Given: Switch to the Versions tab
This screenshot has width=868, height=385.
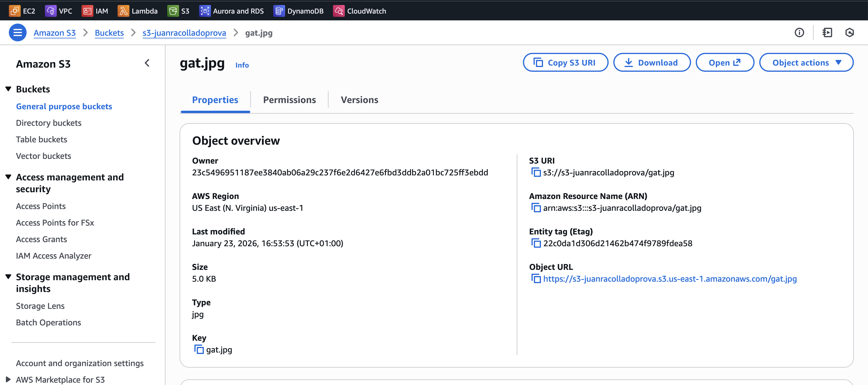Looking at the screenshot, I should pyautogui.click(x=359, y=100).
